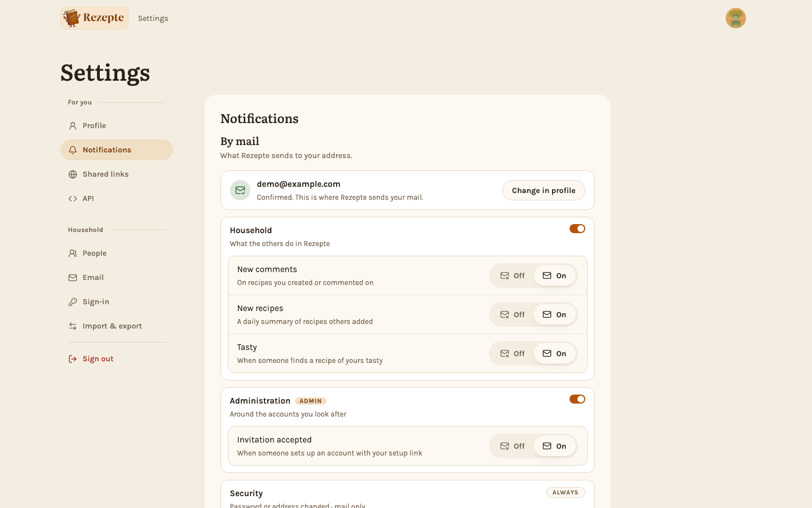Click the Sign out link text
Screen dimensions: 812x508
pyautogui.click(x=98, y=359)
